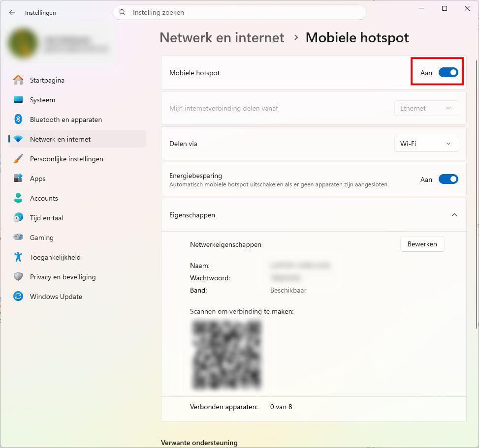Select the Persoonlijke instellingen brush icon
479x448 pixels.
coord(18,159)
